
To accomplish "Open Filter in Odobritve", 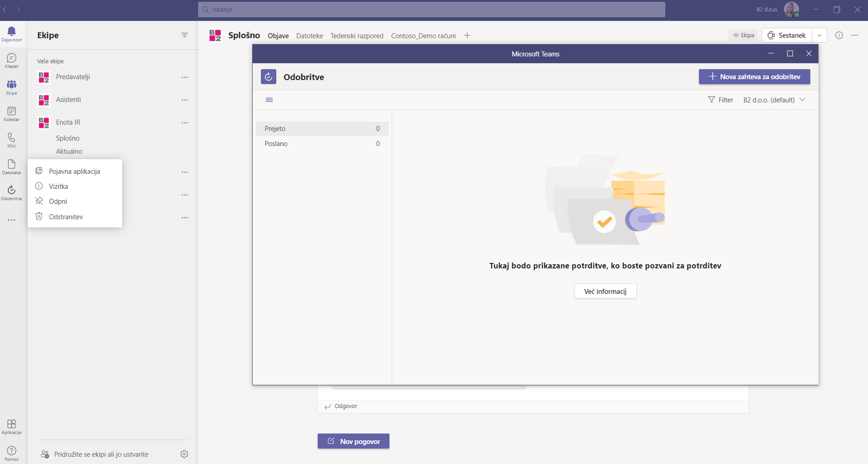I will click(720, 100).
